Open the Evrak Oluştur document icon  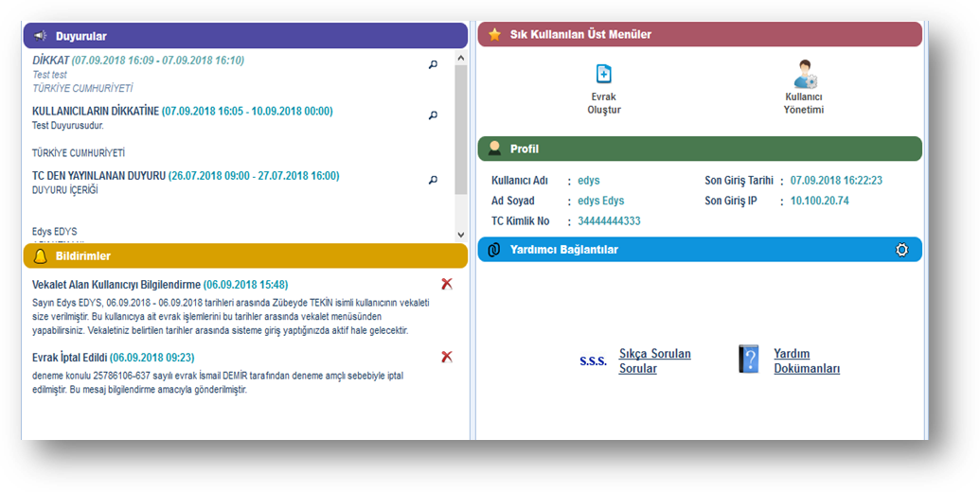tap(603, 75)
